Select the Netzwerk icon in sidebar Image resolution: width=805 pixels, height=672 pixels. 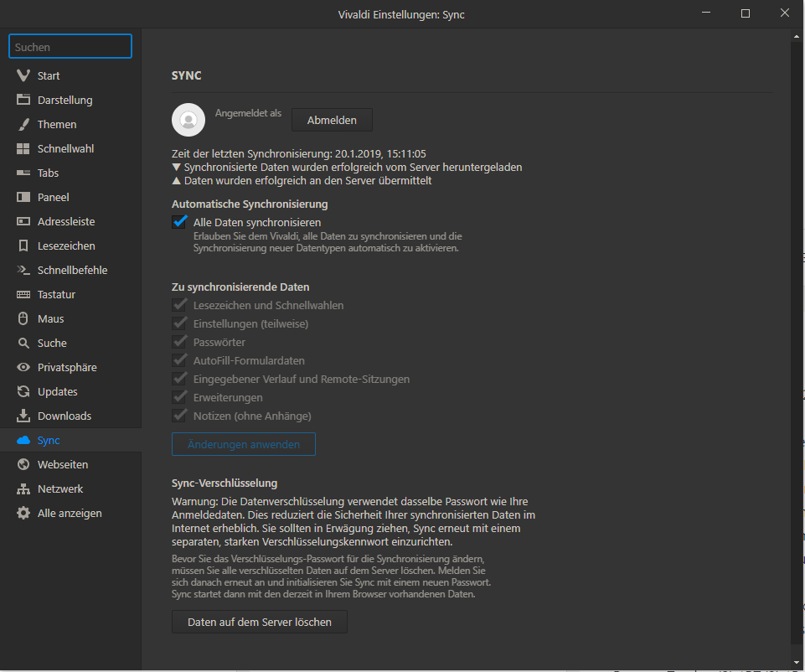coord(23,488)
